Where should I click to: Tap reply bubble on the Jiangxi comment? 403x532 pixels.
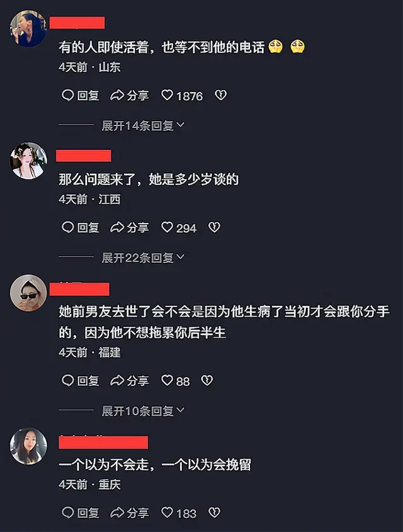point(67,227)
